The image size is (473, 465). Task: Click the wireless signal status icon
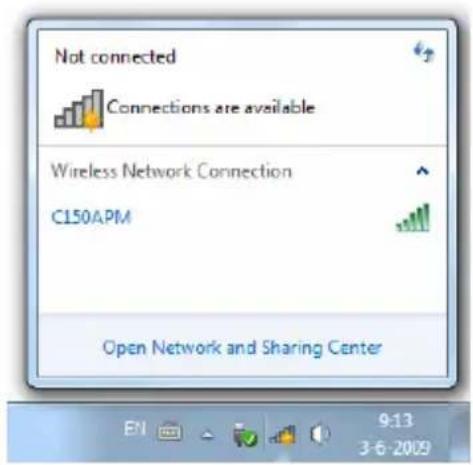click(79, 109)
